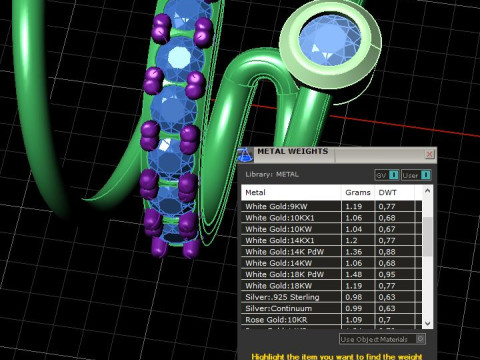Select the White Gold:14K PdW row
The image size is (480, 360).
[331, 252]
